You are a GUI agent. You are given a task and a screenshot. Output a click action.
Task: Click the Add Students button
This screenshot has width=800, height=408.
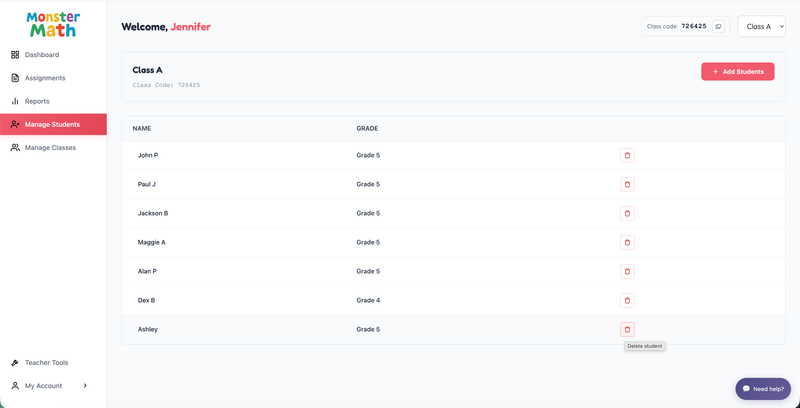pyautogui.click(x=738, y=72)
